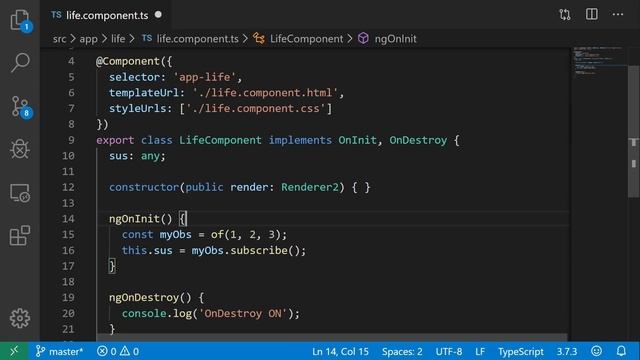640x360 pixels.
Task: Open the More Actions ellipsis menu
Action: click(618, 15)
